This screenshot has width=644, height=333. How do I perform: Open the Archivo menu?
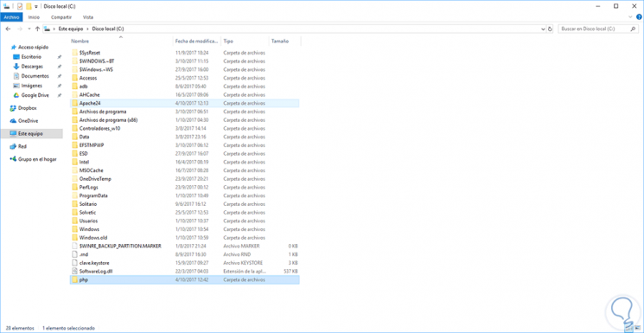[x=11, y=17]
